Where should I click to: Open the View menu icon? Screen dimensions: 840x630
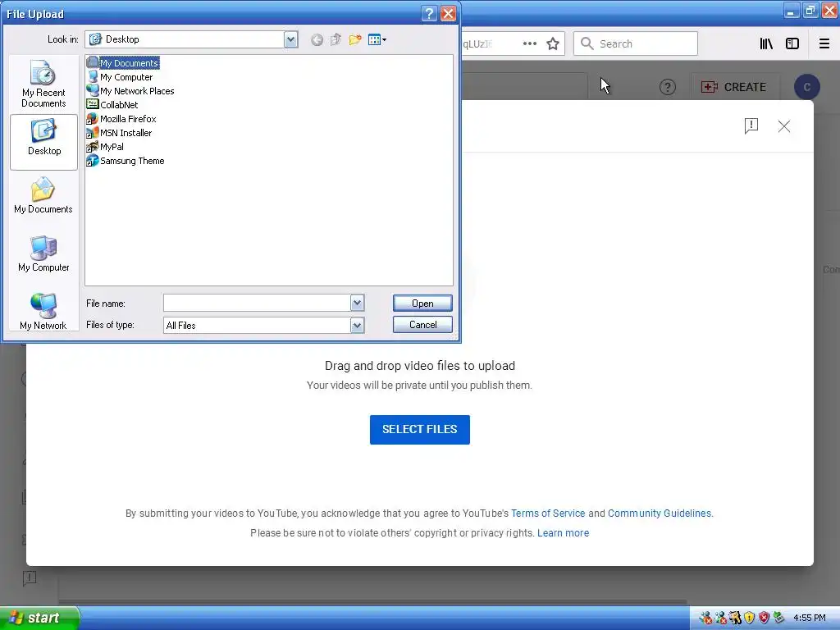377,39
